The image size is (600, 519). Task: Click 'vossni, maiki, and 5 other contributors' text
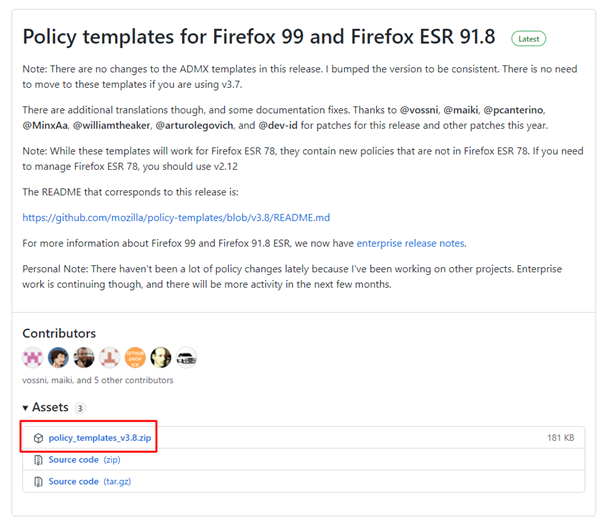pos(98,380)
